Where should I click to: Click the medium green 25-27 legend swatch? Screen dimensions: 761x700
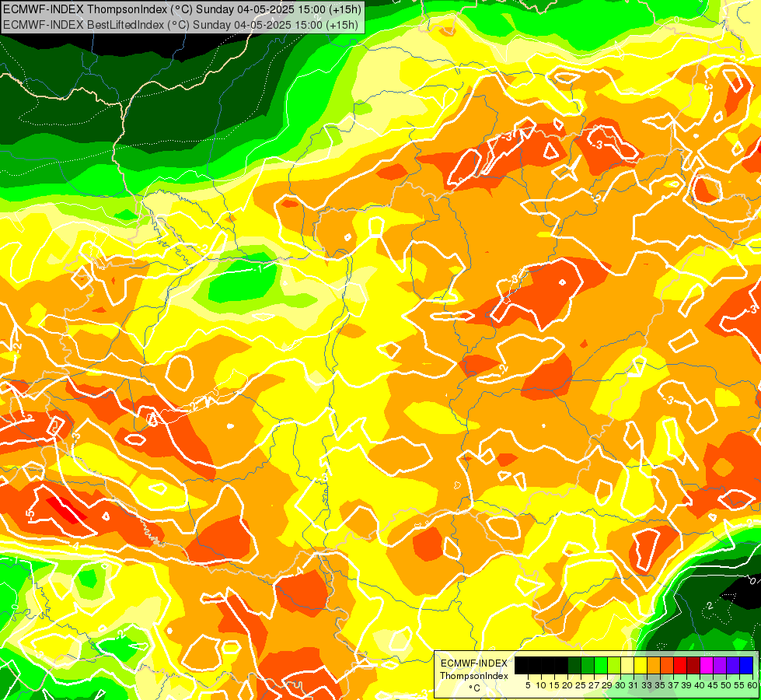(588, 665)
